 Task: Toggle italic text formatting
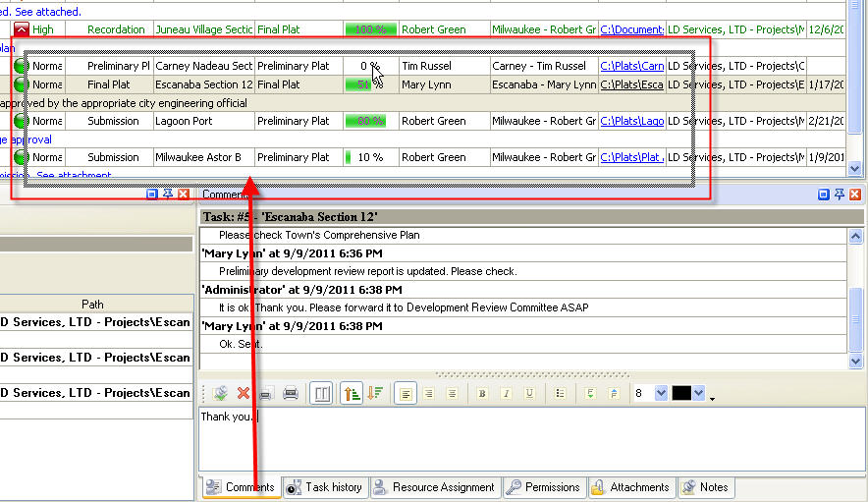[x=506, y=393]
